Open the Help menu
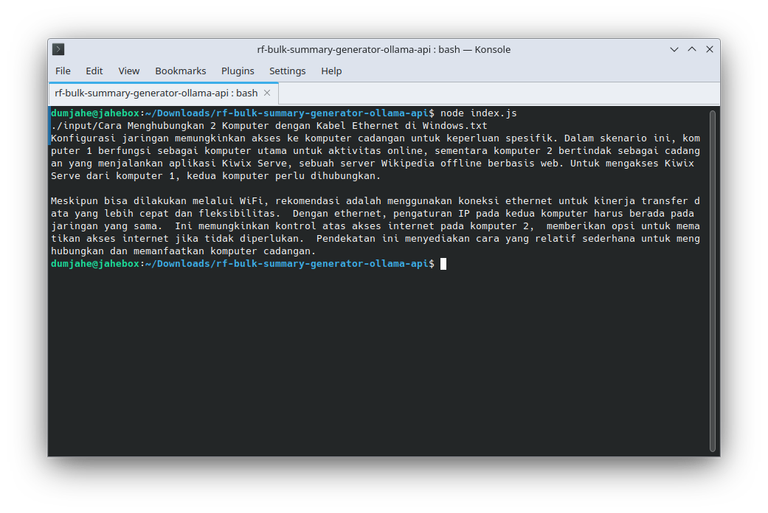The width and height of the screenshot is (768, 513). coord(331,71)
